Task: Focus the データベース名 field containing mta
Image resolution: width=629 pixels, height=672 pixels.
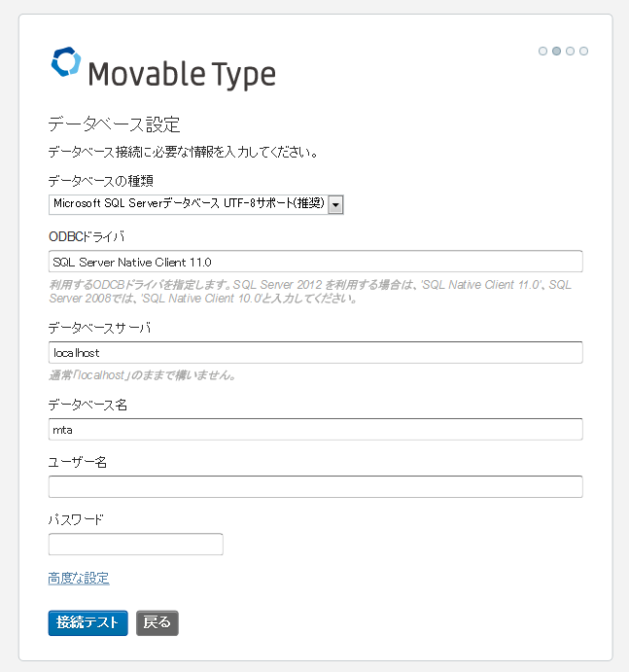Action: [x=315, y=430]
